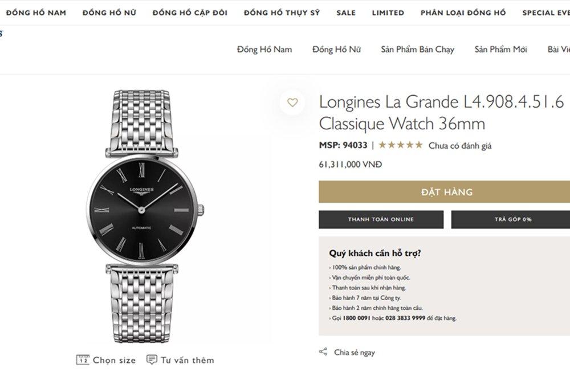
Task: Click the Chia sẻ ngay link
Action: click(355, 353)
